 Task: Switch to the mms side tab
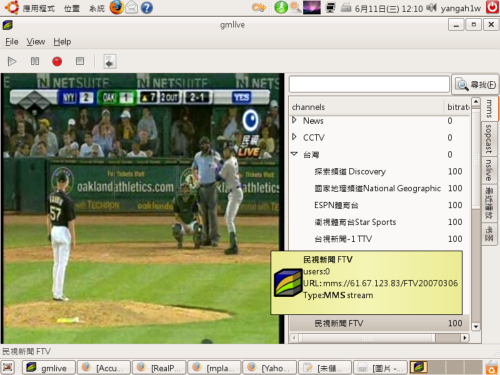coord(489,108)
